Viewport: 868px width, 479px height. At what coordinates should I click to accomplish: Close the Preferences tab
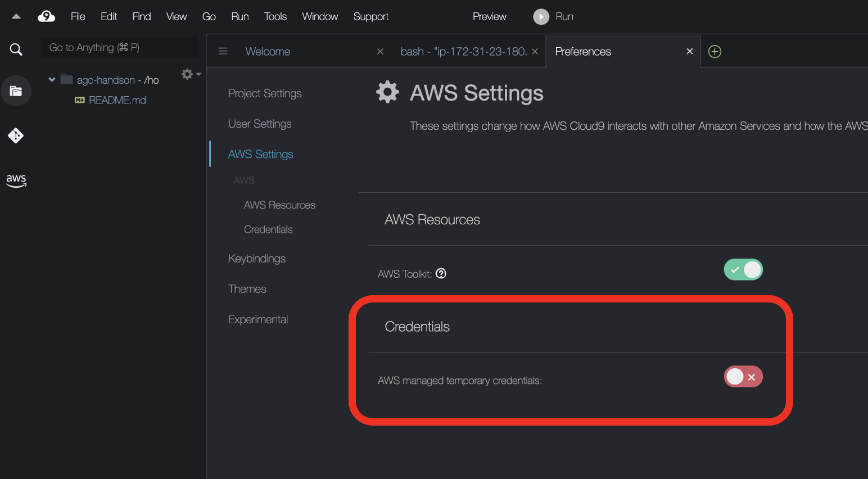(690, 51)
